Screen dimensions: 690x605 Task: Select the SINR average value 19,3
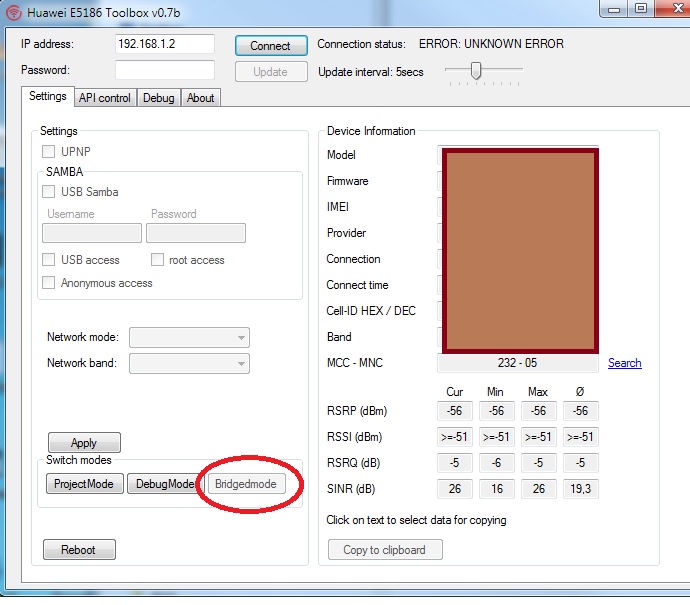click(x=580, y=489)
